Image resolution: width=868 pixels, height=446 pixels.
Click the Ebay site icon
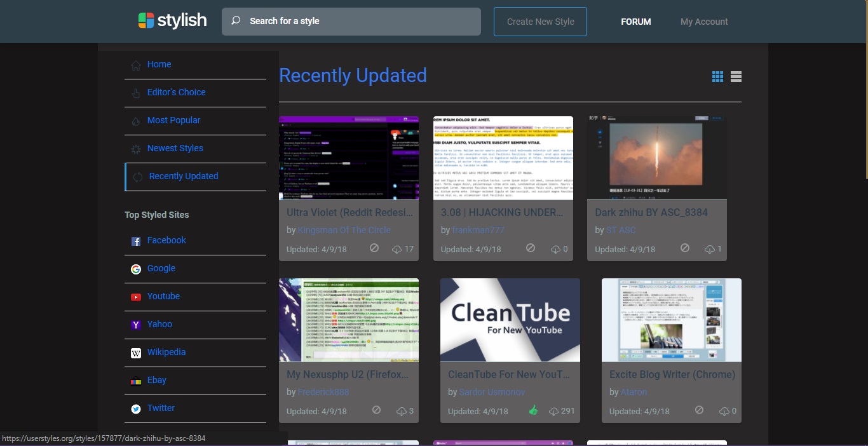[x=136, y=381]
